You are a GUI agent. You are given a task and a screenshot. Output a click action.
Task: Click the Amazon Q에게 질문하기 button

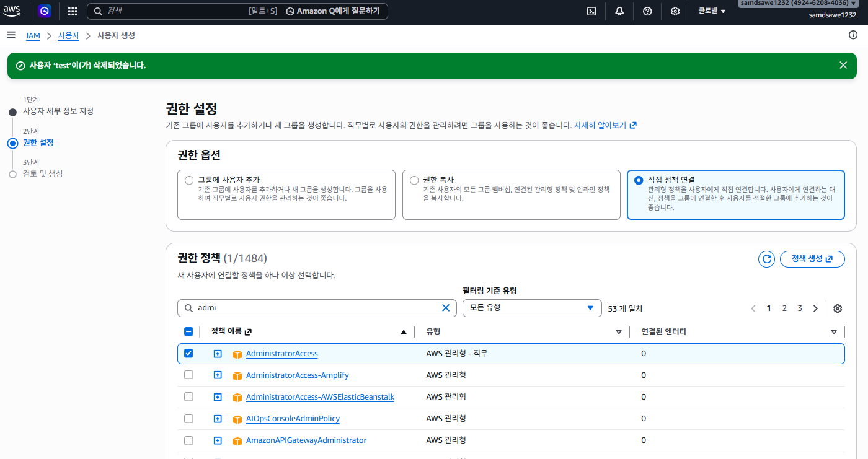click(334, 11)
